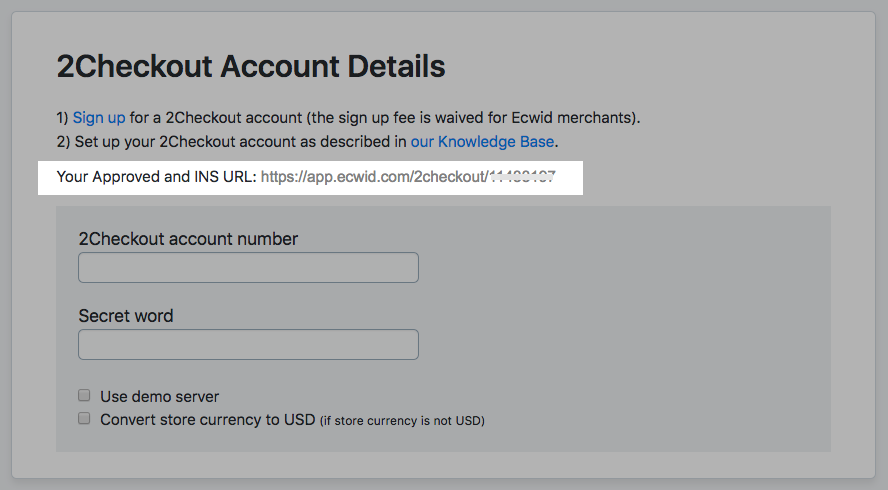Click the 2Checkout Account Details heading
888x490 pixels.
point(251,67)
